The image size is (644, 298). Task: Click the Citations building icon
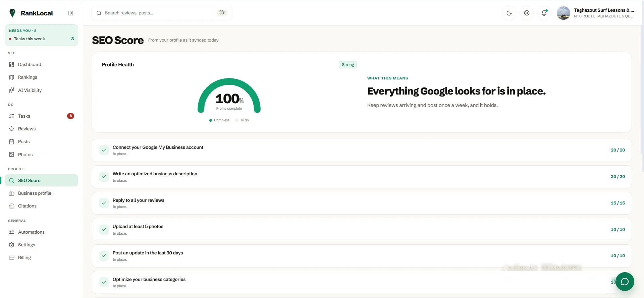coord(12,206)
